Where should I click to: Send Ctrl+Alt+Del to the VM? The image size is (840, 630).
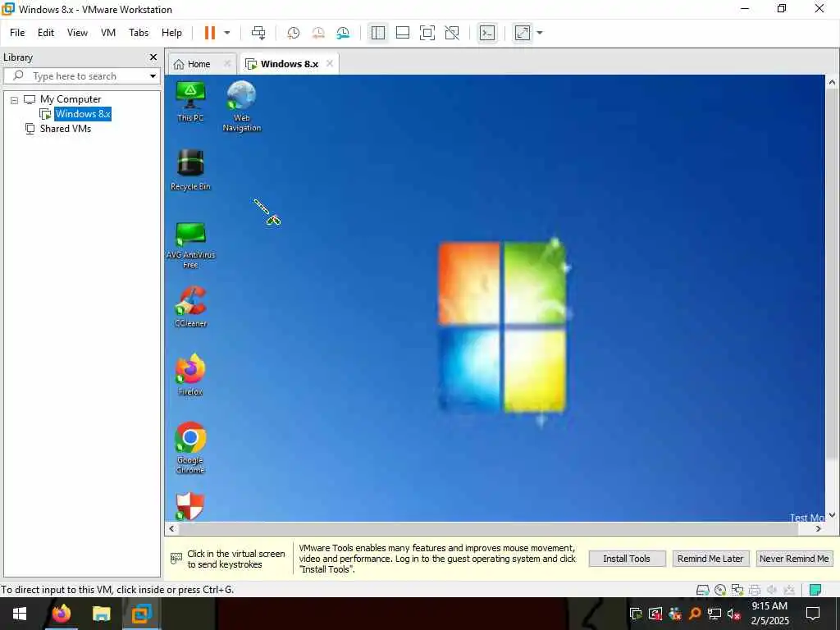tap(258, 33)
